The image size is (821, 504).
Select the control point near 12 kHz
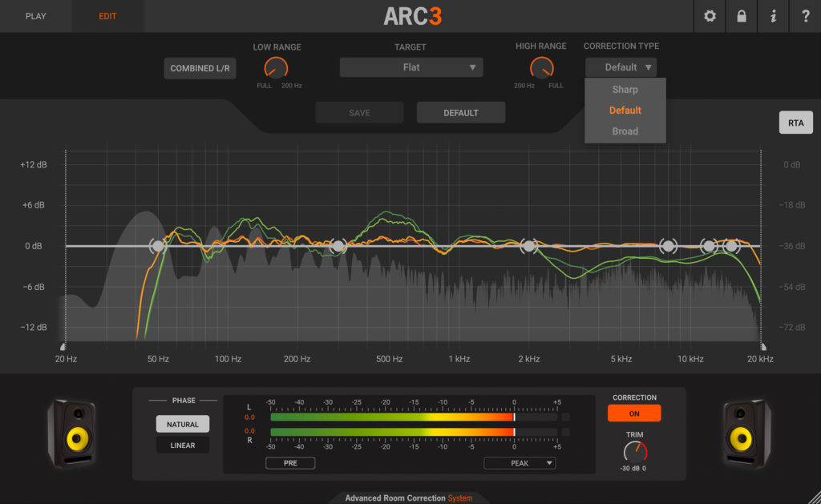pos(709,245)
